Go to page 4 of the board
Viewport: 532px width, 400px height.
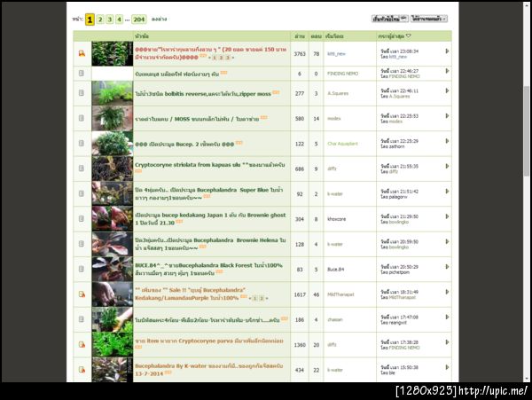tap(119, 20)
